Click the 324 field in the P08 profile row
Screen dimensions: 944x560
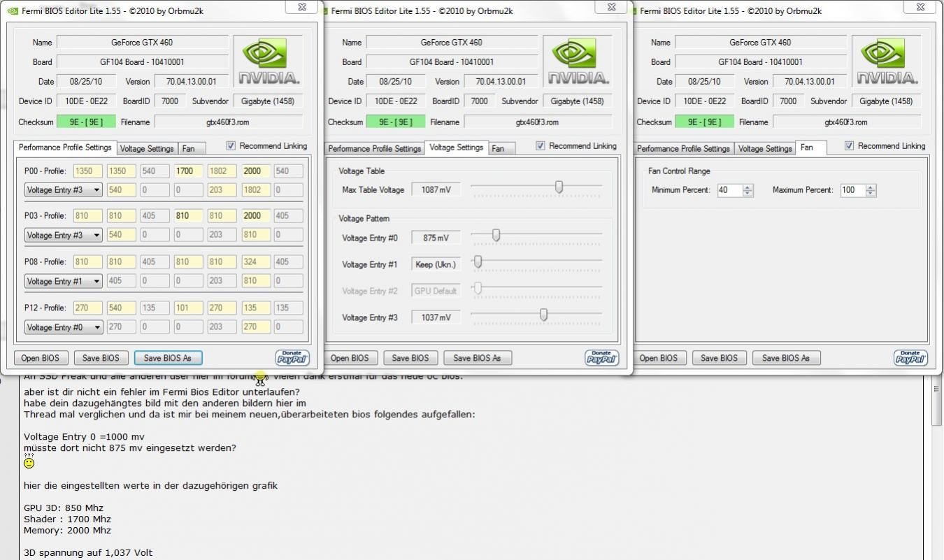(256, 261)
